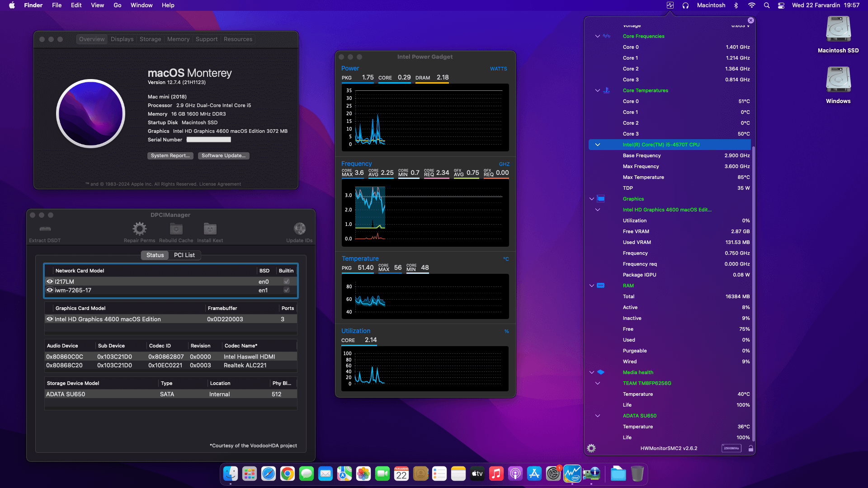Switch to Storage tab in About This Mac
Screen dimensions: 868x488
[x=151, y=39]
